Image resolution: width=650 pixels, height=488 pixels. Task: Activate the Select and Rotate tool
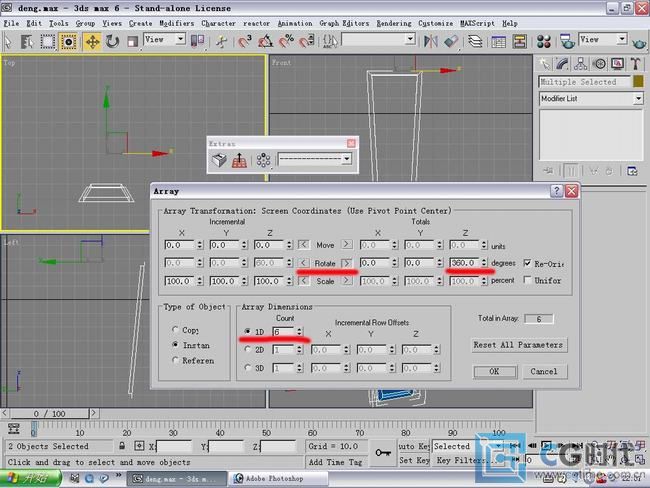click(112, 41)
